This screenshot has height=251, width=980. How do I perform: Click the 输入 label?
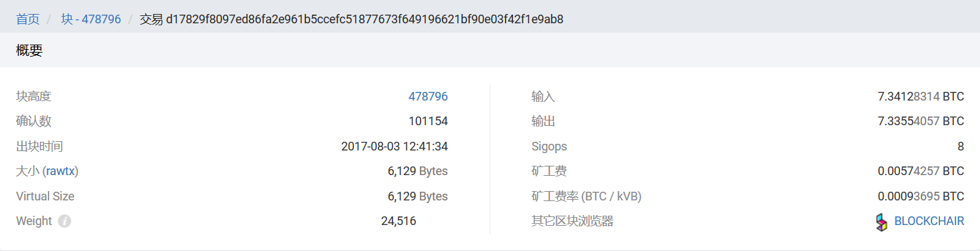[x=543, y=97]
